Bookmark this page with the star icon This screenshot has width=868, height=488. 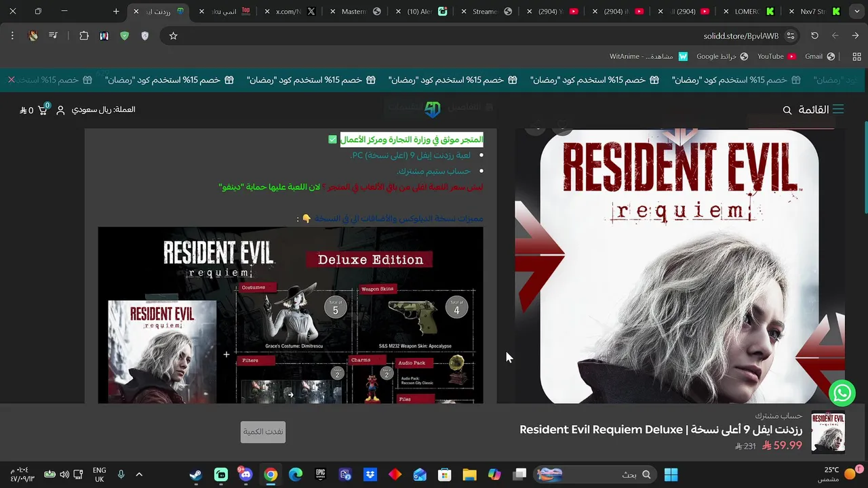[x=173, y=36]
